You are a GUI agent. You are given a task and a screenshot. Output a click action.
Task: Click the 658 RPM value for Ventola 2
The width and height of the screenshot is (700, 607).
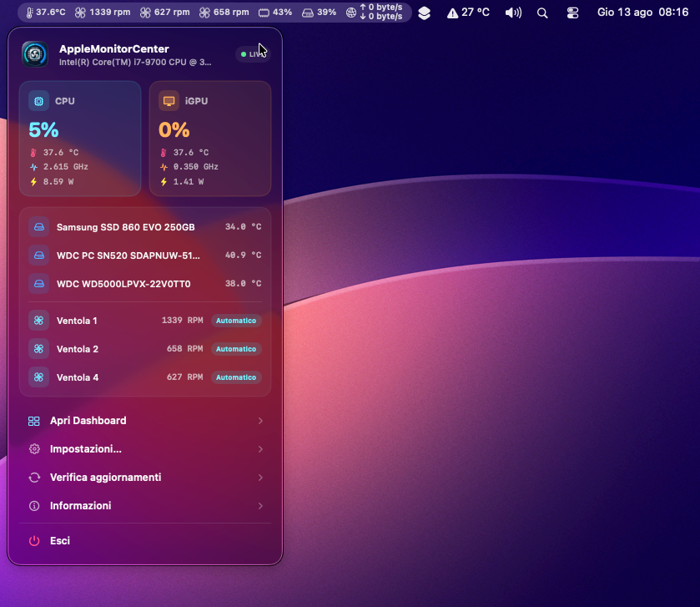[185, 349]
